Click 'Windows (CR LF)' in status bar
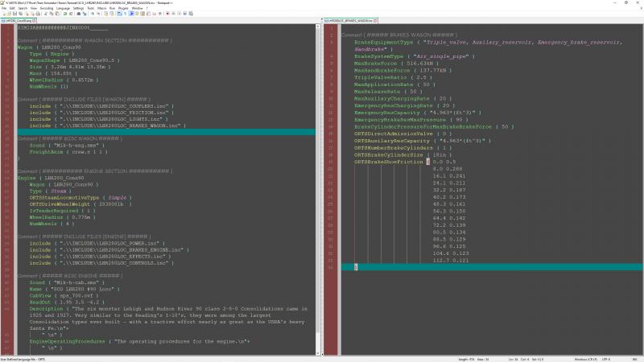Viewport: 644px width, 362px height. pos(586,359)
